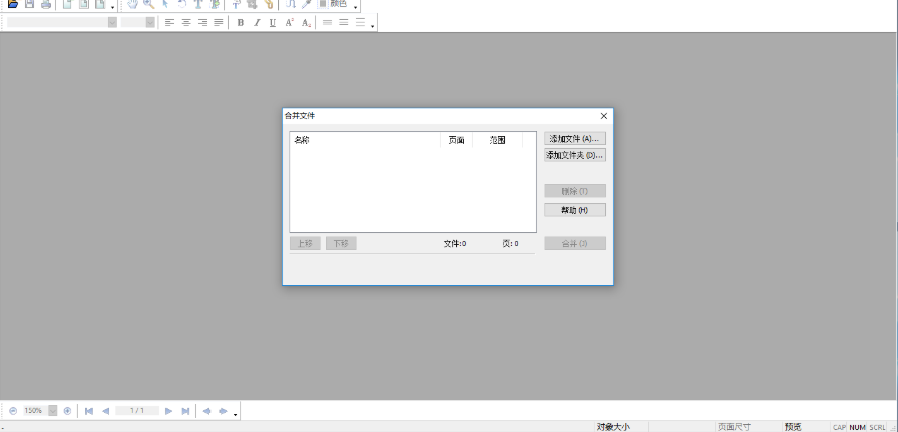Image resolution: width=898 pixels, height=432 pixels.
Task: Apply subscript formatting
Action: [306, 22]
